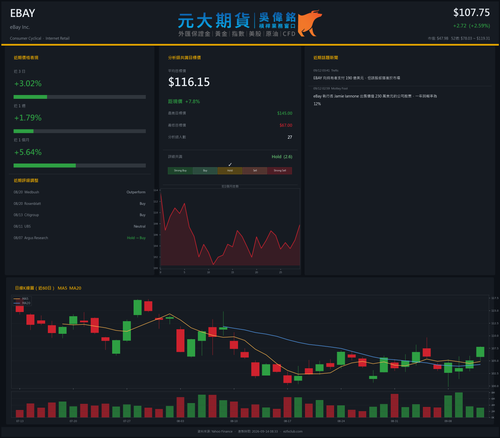Viewport: 500px width, 438px height.
Task: Click the progress bar under +1.79%
Action: [80, 131]
